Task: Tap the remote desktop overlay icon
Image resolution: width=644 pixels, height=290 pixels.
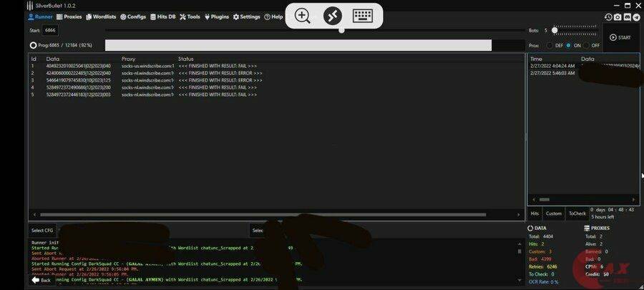Action: coord(333,16)
